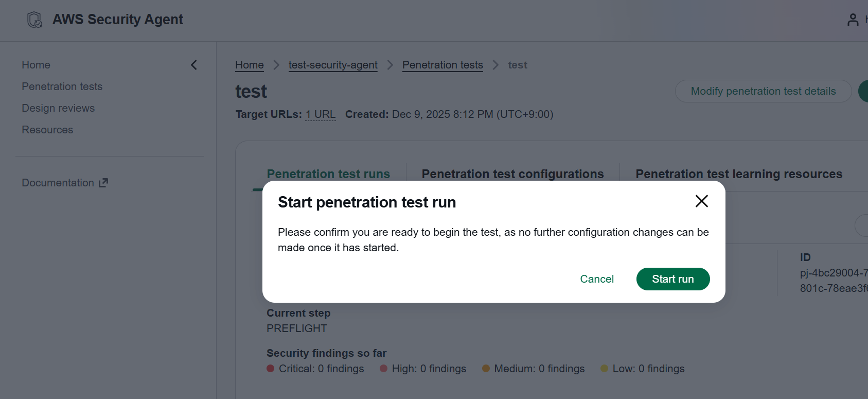Collapse the side navigation with the chevron
Screen dimensions: 868x399
point(194,65)
